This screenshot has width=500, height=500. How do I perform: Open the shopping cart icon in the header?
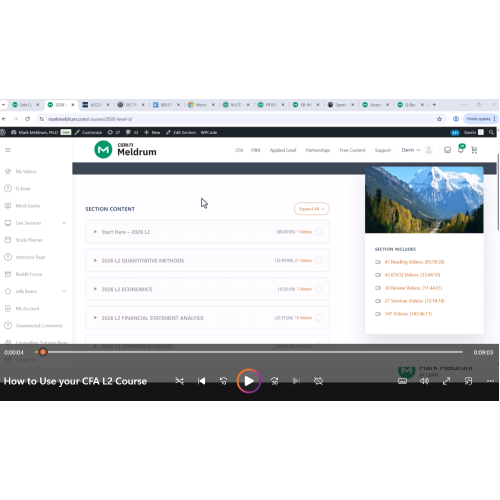click(474, 150)
